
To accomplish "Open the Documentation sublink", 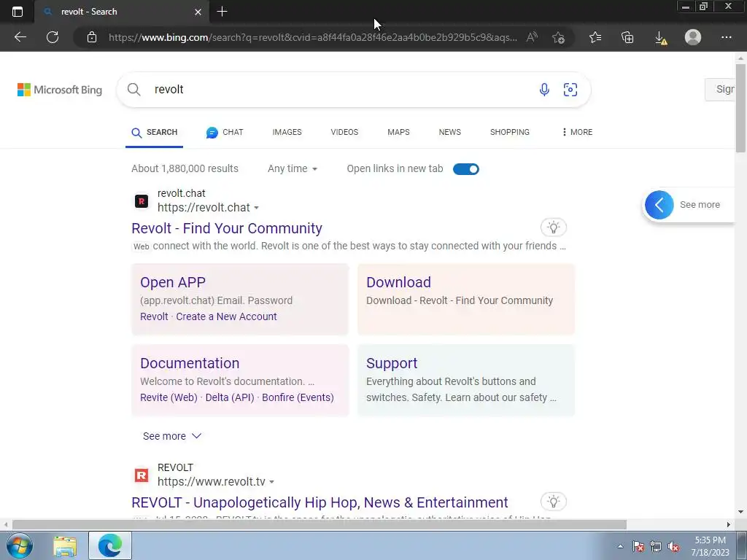I will (190, 363).
